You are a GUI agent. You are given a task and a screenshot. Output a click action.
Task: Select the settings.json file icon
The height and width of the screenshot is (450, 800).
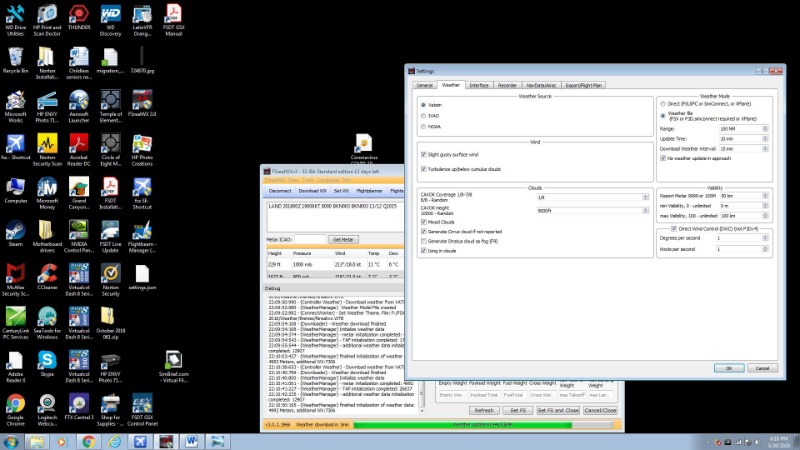coord(142,277)
